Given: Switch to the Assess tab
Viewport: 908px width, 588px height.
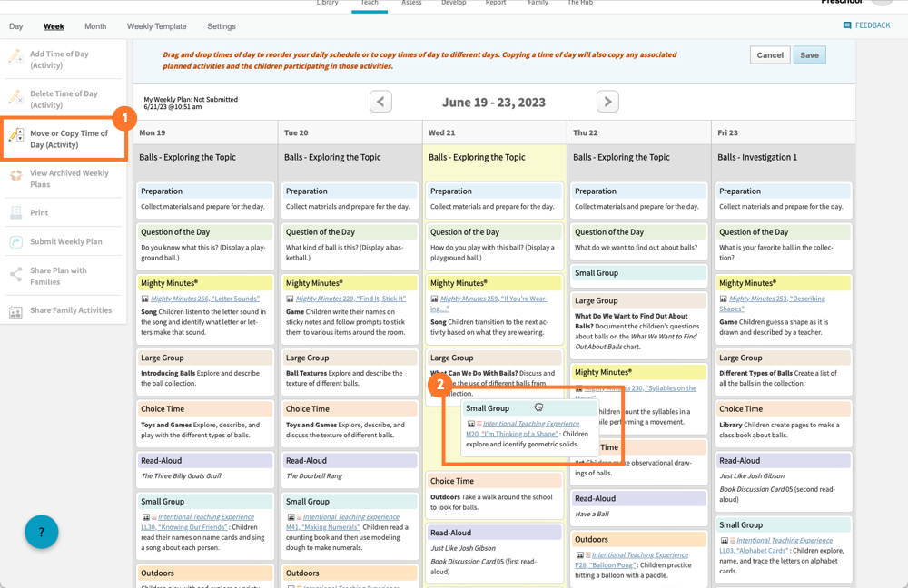Looking at the screenshot, I should click(411, 4).
